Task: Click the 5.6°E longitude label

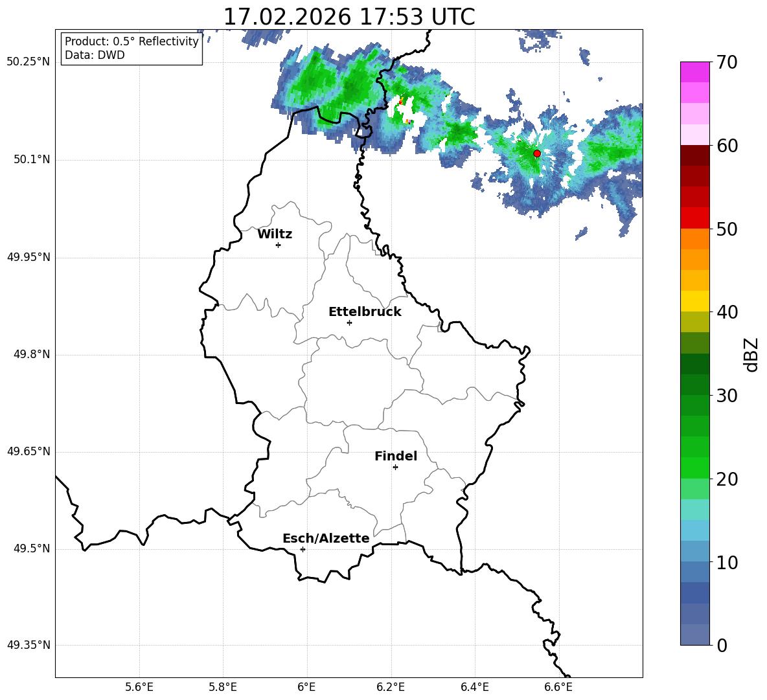Action: pos(139,687)
